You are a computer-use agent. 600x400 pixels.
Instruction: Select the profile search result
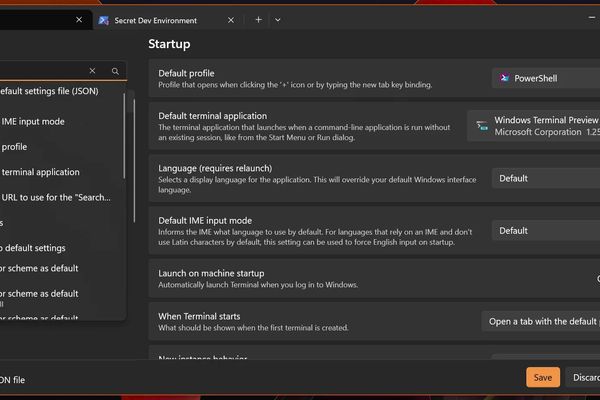pyautogui.click(x=61, y=147)
